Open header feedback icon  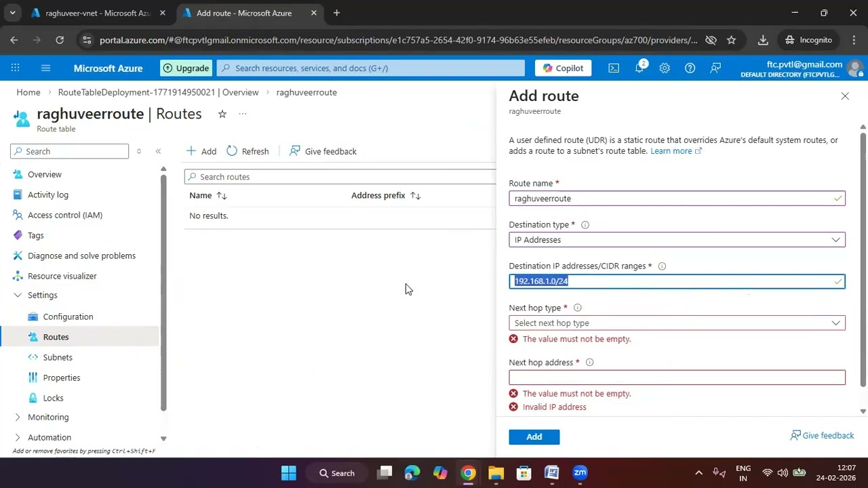tap(715, 68)
